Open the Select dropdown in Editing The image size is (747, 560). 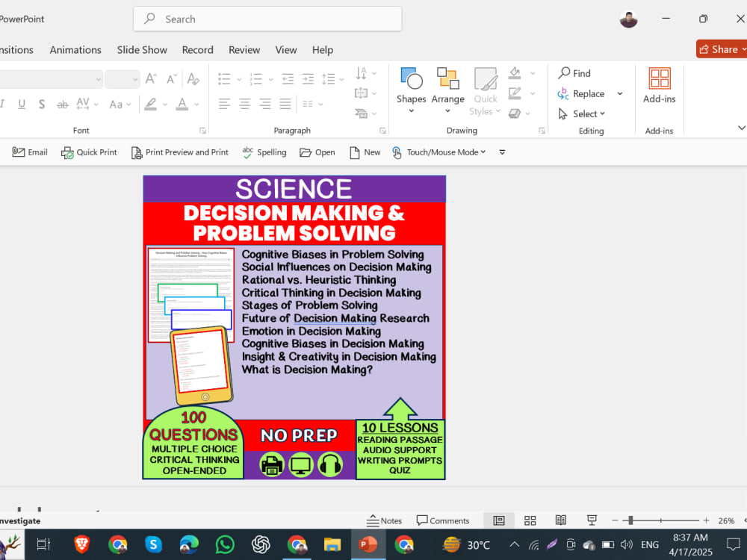[x=582, y=113]
